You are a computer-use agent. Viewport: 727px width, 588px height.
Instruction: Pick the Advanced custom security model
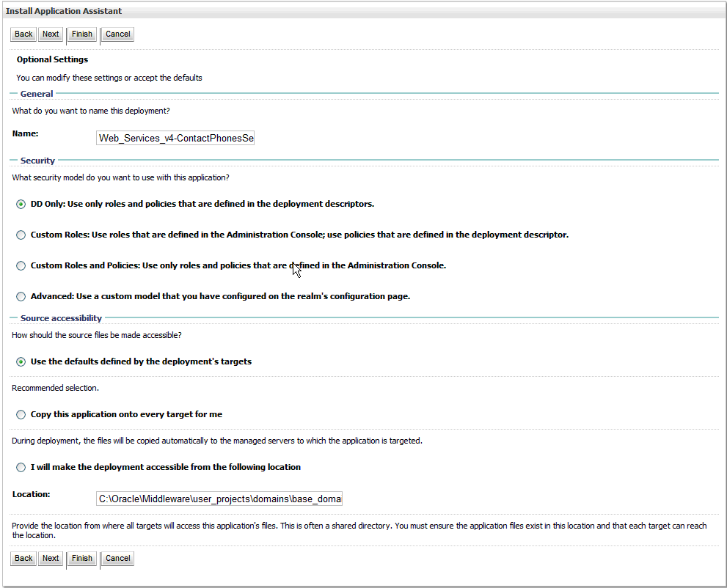(21, 296)
